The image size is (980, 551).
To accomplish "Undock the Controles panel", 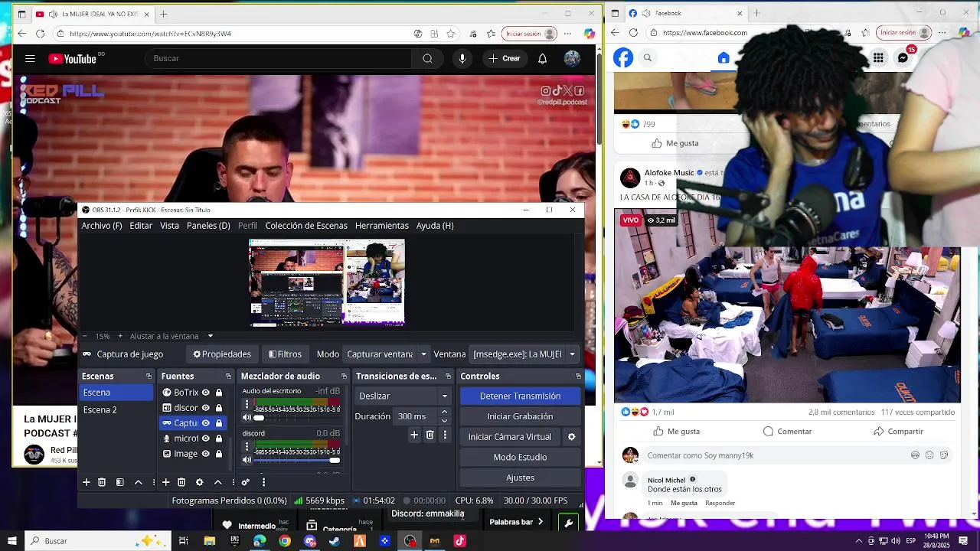I will (x=578, y=377).
